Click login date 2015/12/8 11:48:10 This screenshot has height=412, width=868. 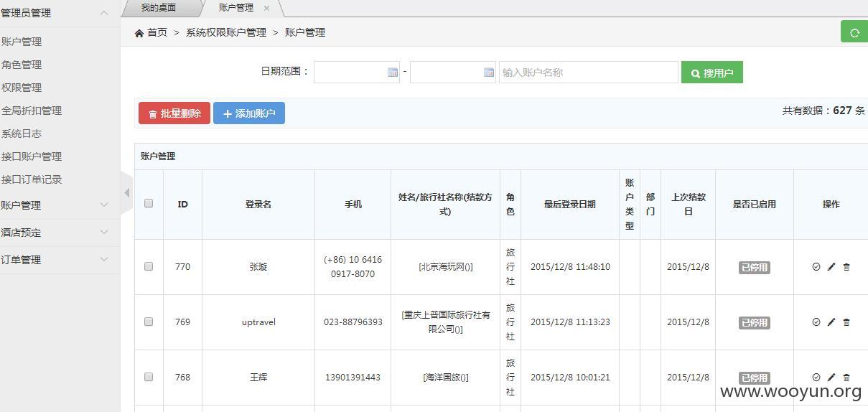point(570,266)
